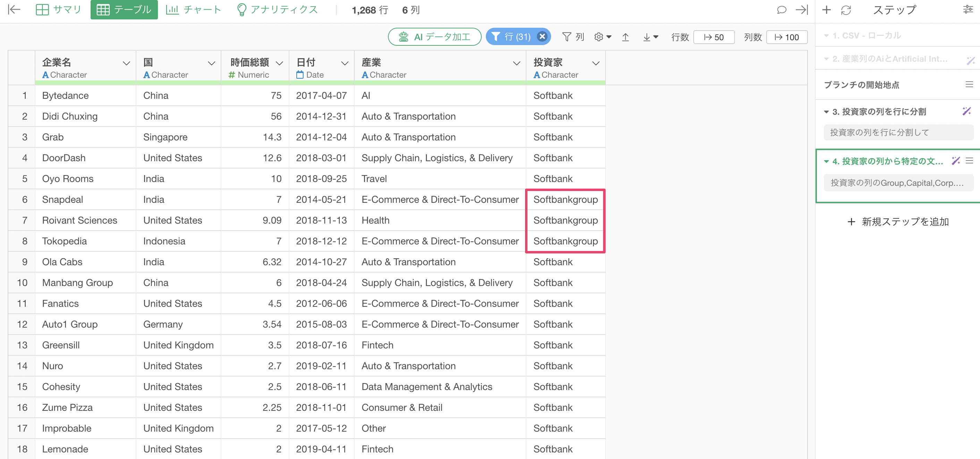Open the table gear settings menu
Screen dimensions: 980x459
tap(602, 37)
